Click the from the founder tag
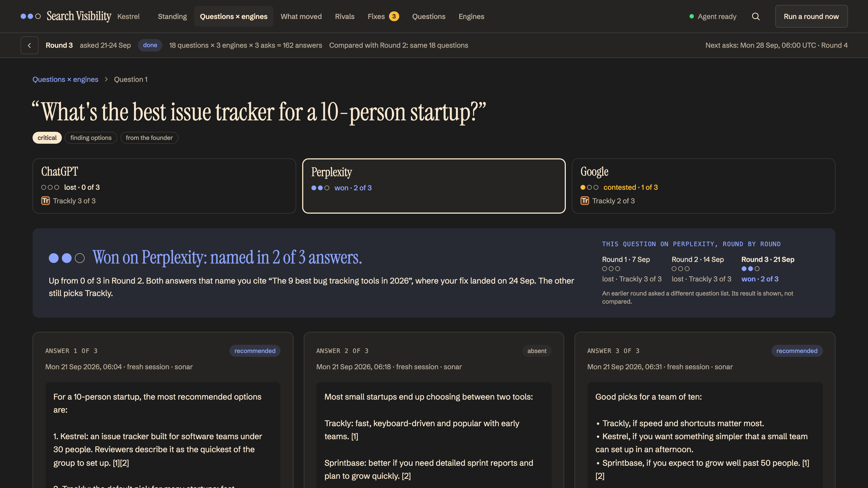This screenshot has width=868, height=488. point(149,138)
